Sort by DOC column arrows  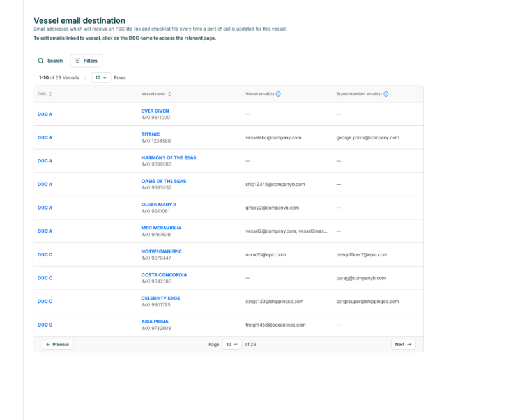(50, 94)
